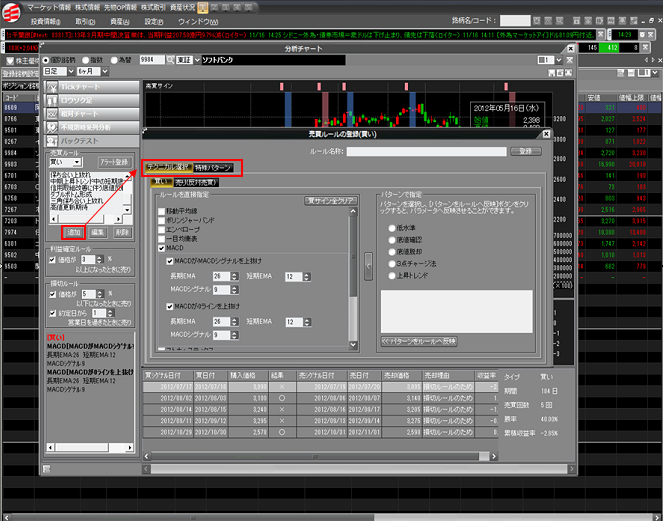Viewport: 663px width, 521px height.
Task: Click highlighted toolbar icon right of 資産状況
Action: [203, 7]
